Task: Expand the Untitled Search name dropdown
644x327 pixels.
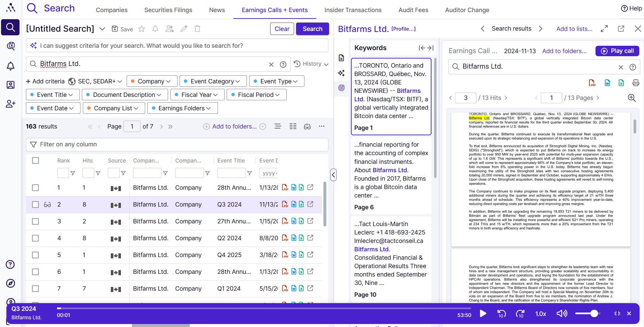Action: point(102,29)
